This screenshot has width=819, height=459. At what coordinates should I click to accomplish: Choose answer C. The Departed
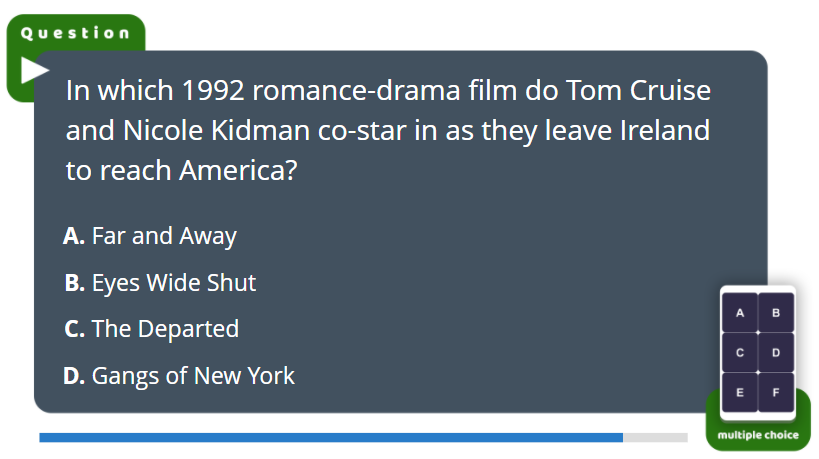pos(151,329)
